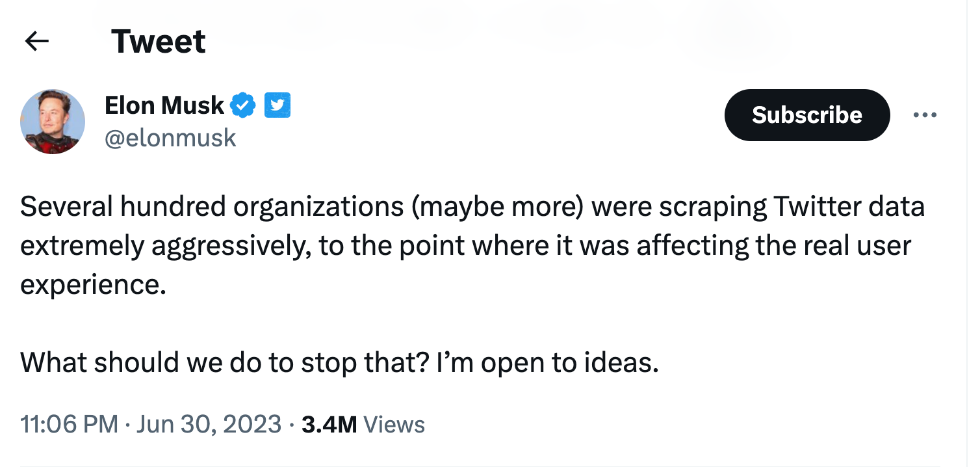Click the Subscribe button
The image size is (980, 467).
tap(806, 115)
